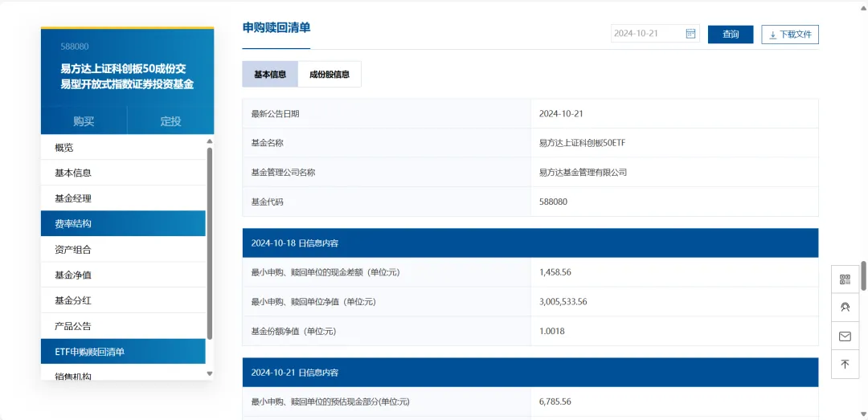Click the 定投 button
This screenshot has width=868, height=420.
coord(170,121)
